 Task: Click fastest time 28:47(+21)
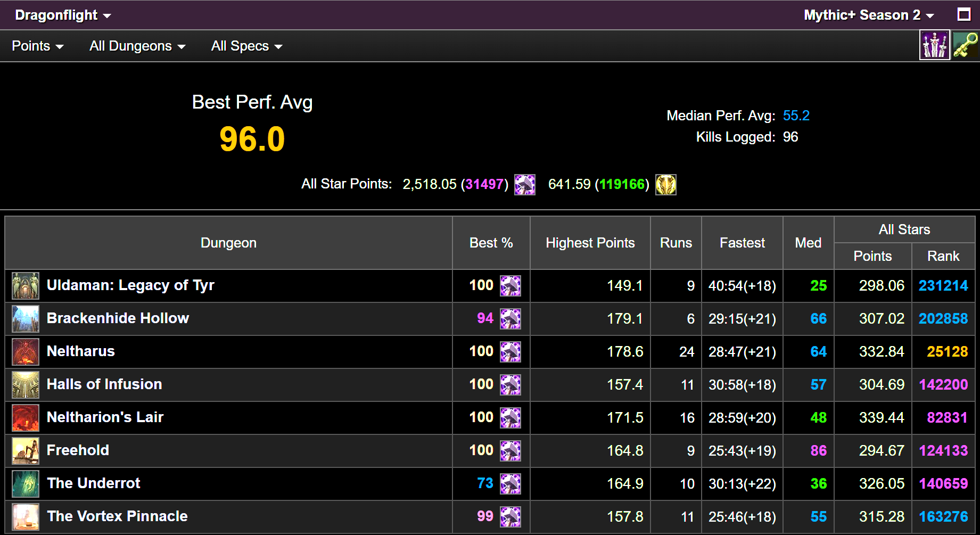coord(742,352)
